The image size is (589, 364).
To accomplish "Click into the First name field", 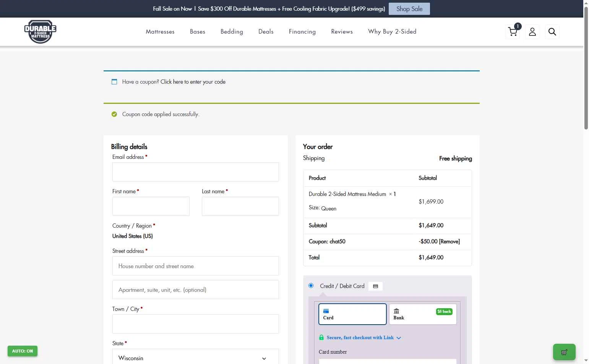I will point(151,206).
